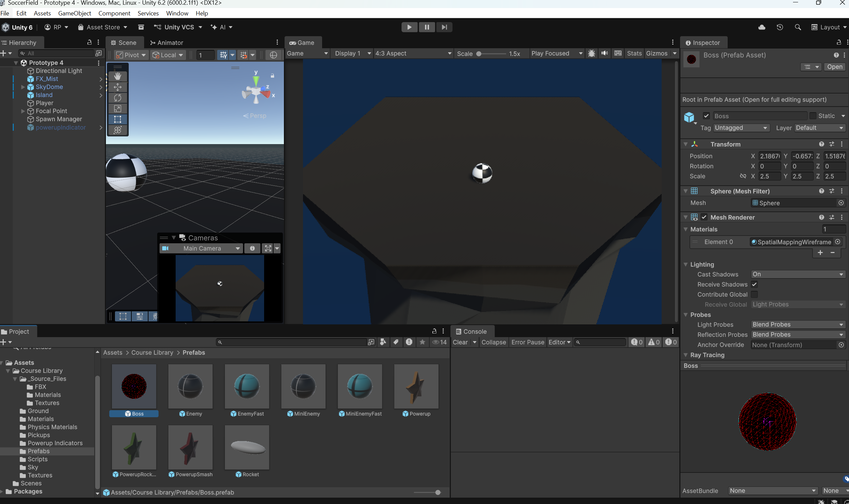This screenshot has height=504, width=849.
Task: Click search by label icon in Project
Action: click(x=396, y=342)
